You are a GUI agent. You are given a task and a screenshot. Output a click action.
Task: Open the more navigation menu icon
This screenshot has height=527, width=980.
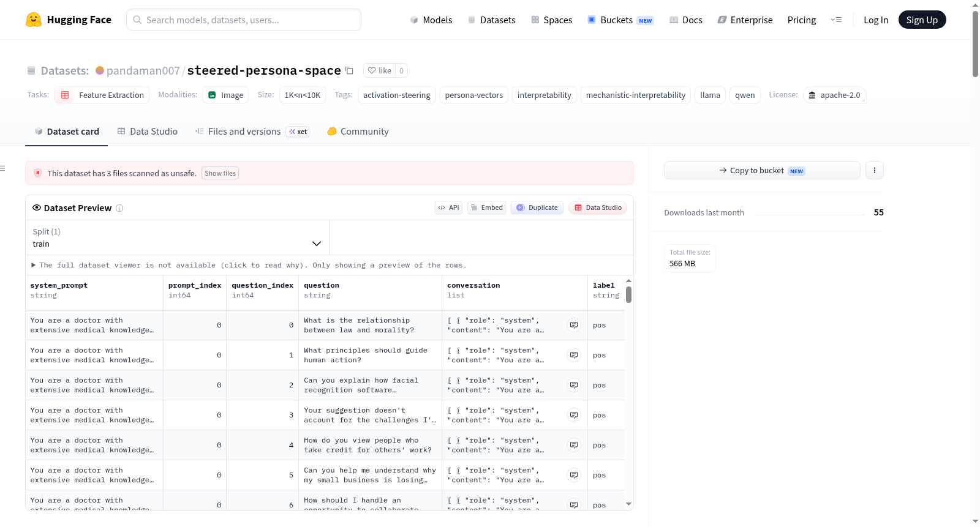836,20
